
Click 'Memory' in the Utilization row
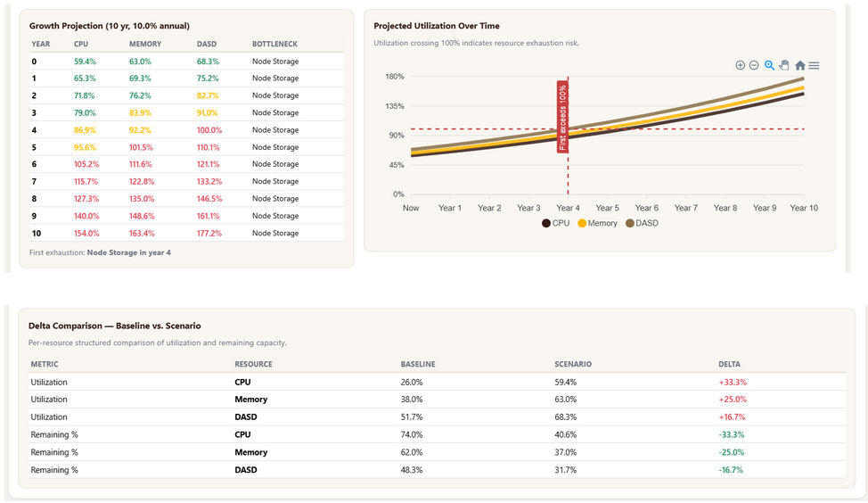(250, 400)
